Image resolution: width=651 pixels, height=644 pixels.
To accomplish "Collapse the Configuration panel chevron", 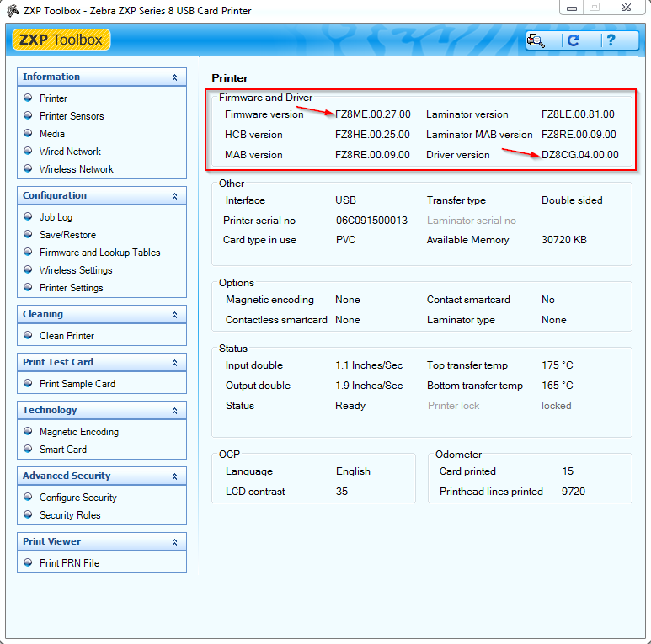I will tap(174, 196).
